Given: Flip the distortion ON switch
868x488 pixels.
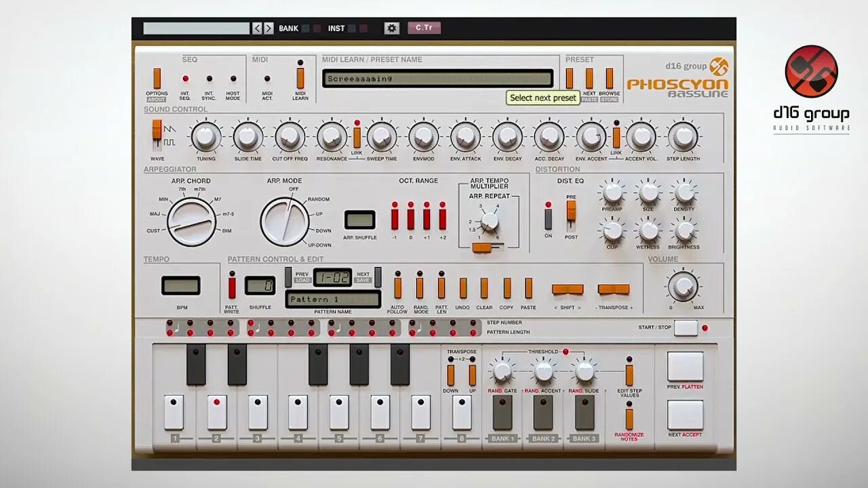Looking at the screenshot, I should 549,219.
